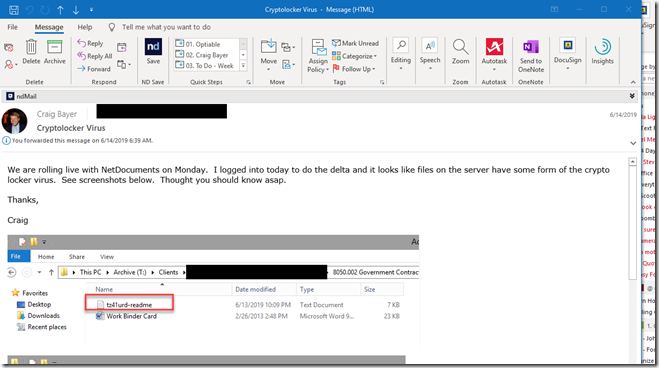Viewport: 659px width, 368px height.
Task: Click Craig Bayer's profile photo
Action: point(15,121)
